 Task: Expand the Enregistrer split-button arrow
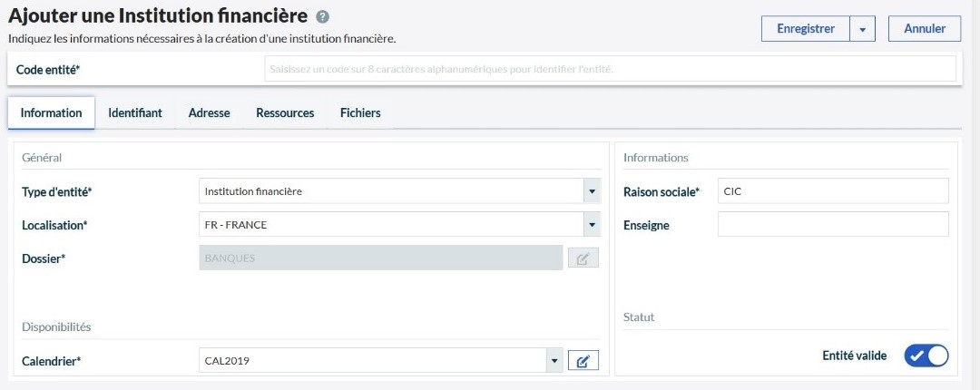pos(862,29)
